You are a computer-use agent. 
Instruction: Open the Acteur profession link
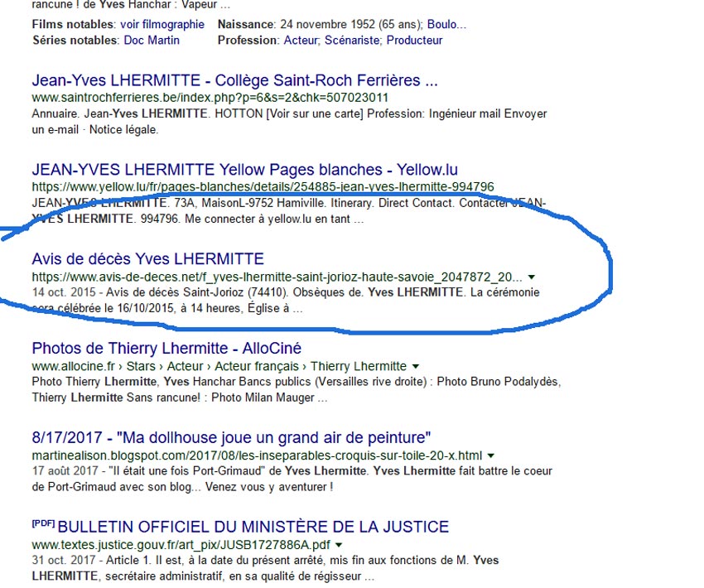301,41
